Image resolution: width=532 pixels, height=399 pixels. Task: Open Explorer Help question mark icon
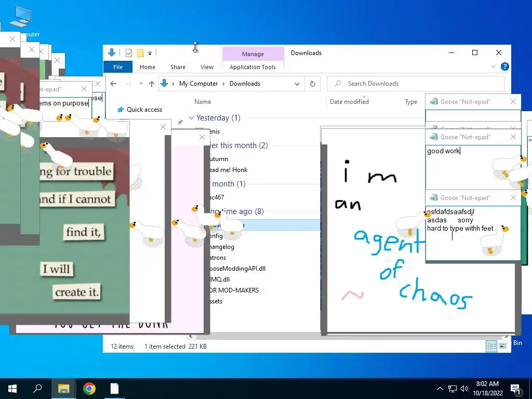click(x=505, y=66)
